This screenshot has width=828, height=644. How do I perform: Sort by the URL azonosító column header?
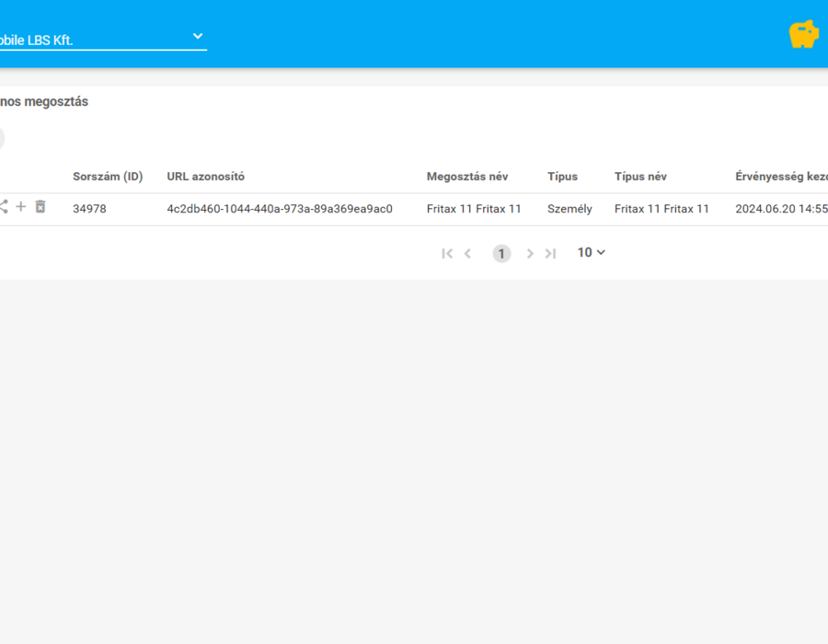point(205,177)
